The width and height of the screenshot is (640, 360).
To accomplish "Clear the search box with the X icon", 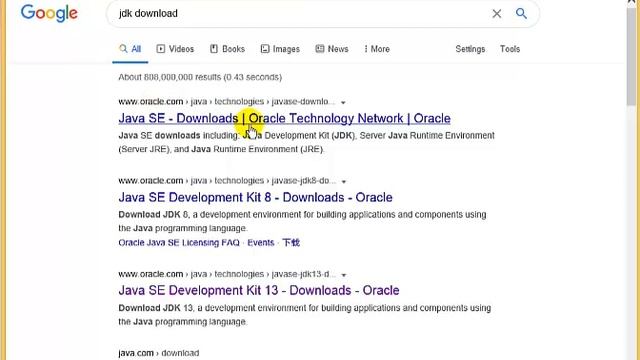I will pos(496,13).
